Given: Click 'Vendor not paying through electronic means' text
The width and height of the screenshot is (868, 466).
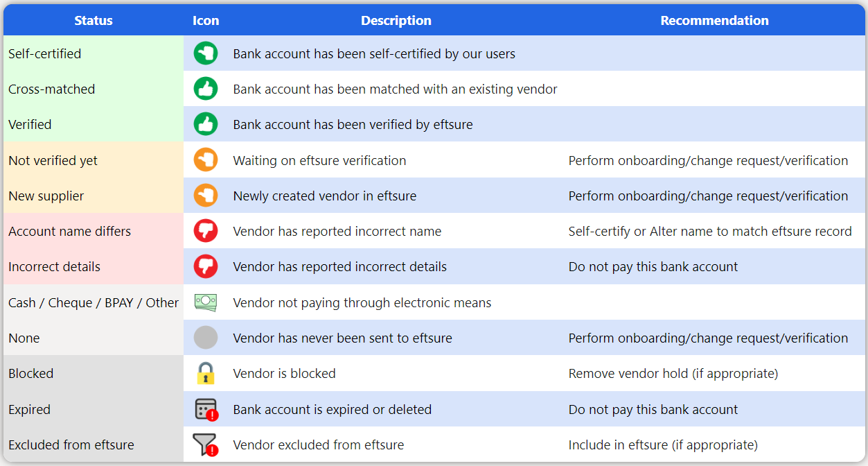Looking at the screenshot, I should click(x=362, y=302).
